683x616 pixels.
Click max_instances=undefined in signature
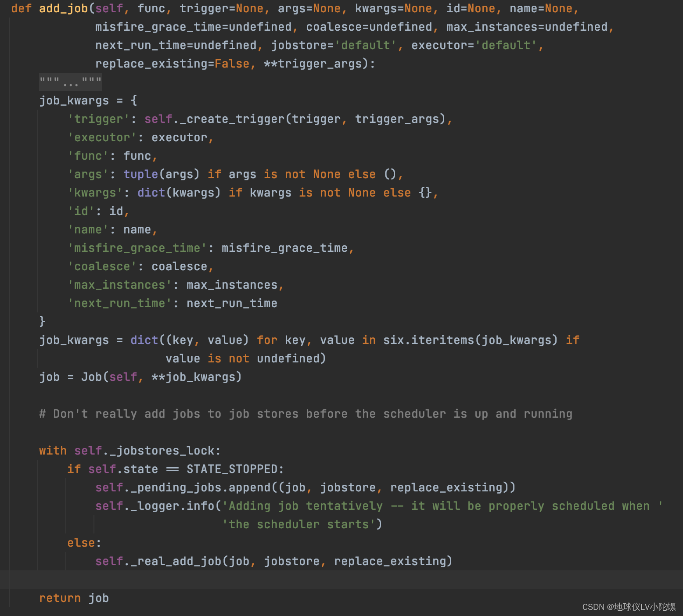527,27
